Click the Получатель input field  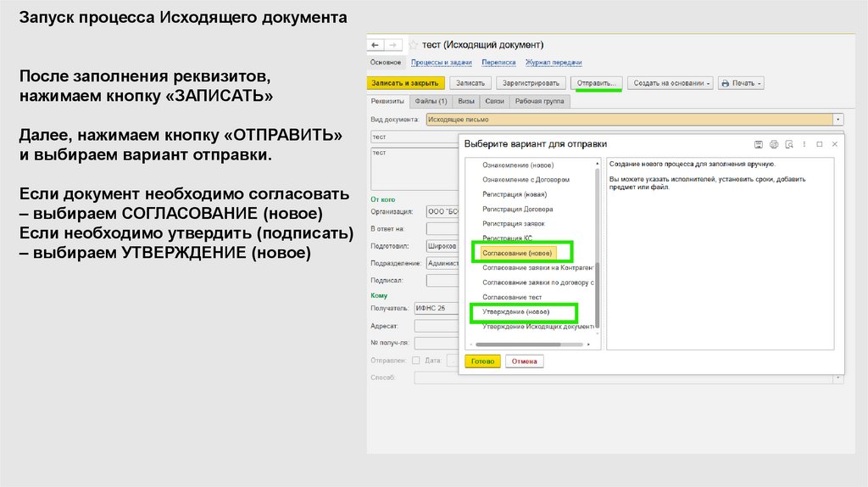coord(435,307)
